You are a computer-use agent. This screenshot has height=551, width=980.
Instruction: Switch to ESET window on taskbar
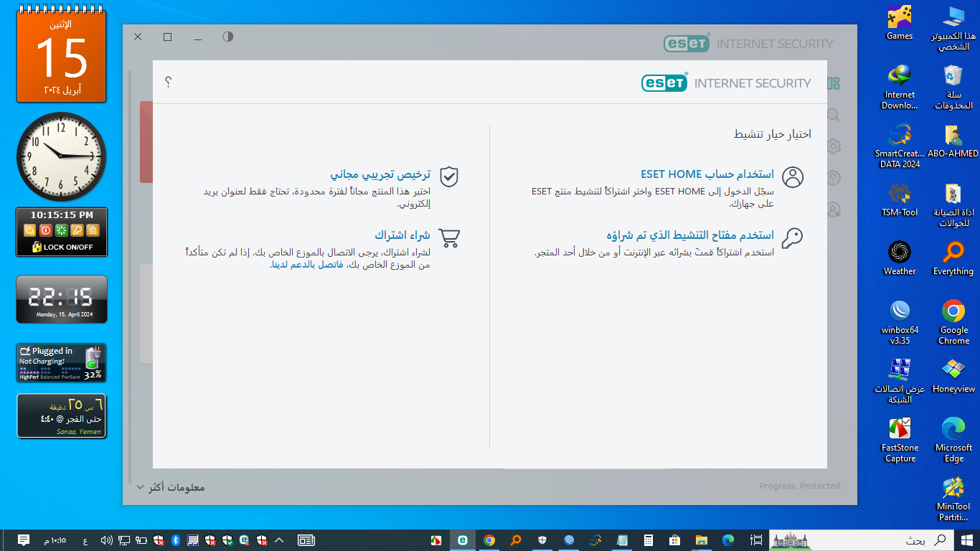(463, 540)
